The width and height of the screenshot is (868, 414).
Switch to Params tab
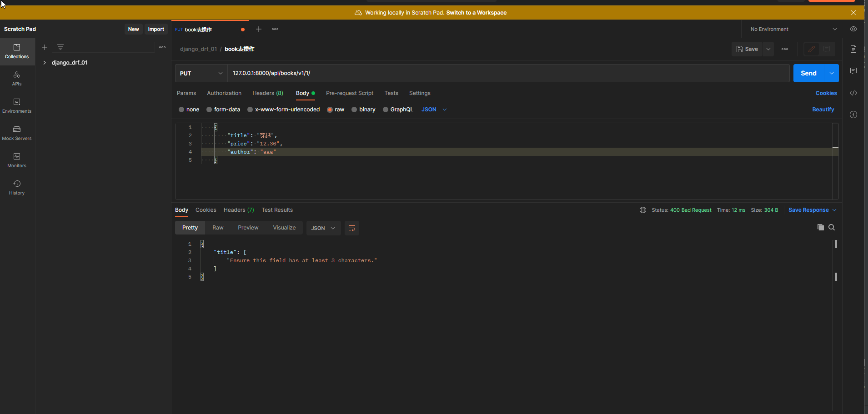(x=186, y=93)
